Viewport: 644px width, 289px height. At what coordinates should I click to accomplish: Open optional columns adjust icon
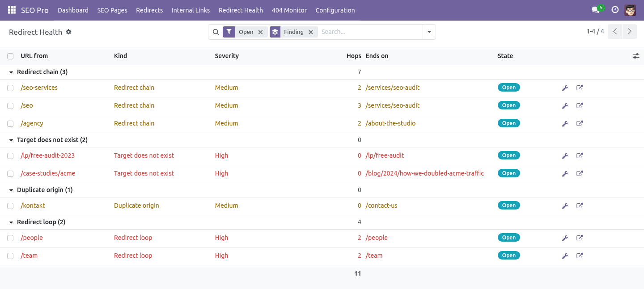[x=636, y=56]
